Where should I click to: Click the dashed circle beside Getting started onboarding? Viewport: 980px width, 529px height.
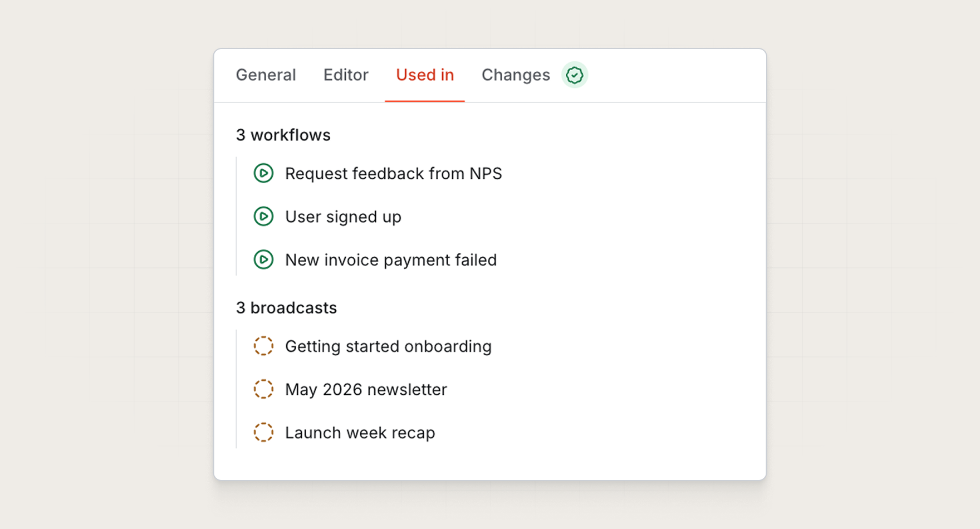[x=263, y=346]
